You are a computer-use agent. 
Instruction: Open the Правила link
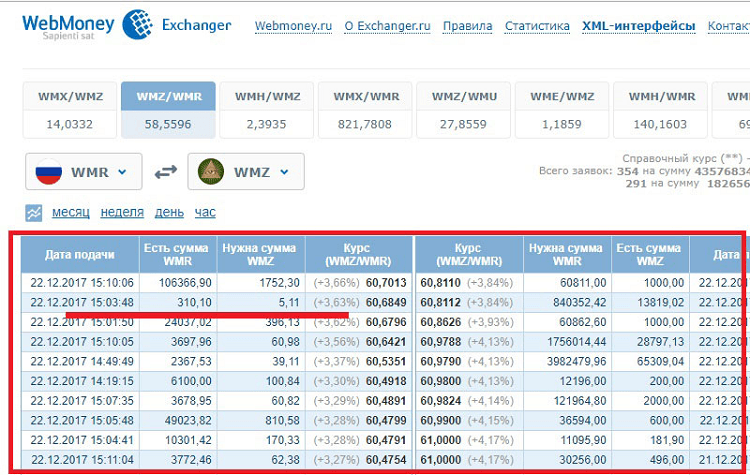click(x=467, y=26)
